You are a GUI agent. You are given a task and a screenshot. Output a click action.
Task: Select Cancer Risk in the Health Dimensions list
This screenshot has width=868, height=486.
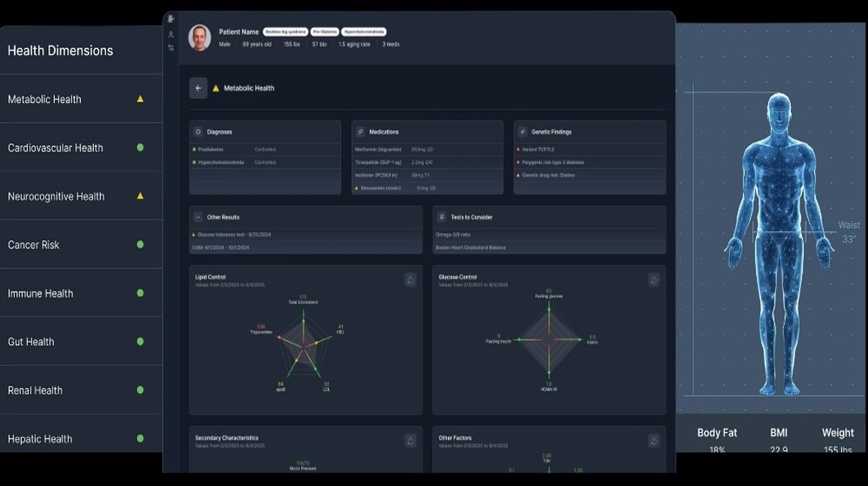pyautogui.click(x=32, y=245)
